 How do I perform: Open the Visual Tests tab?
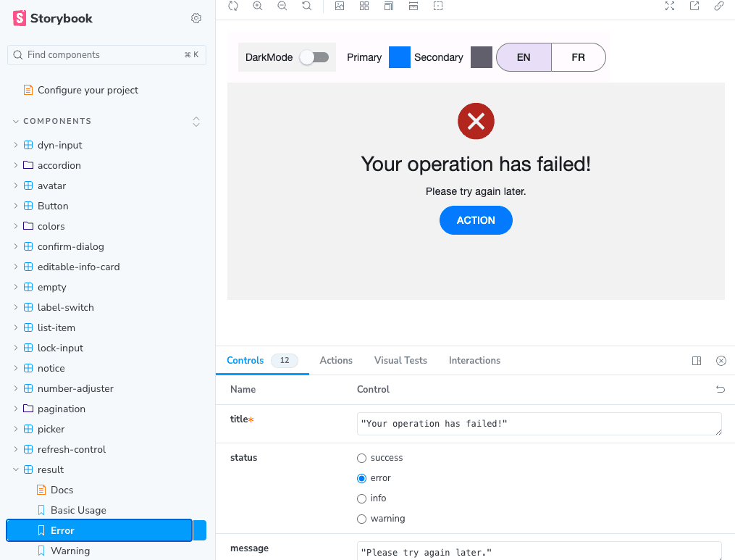point(400,360)
